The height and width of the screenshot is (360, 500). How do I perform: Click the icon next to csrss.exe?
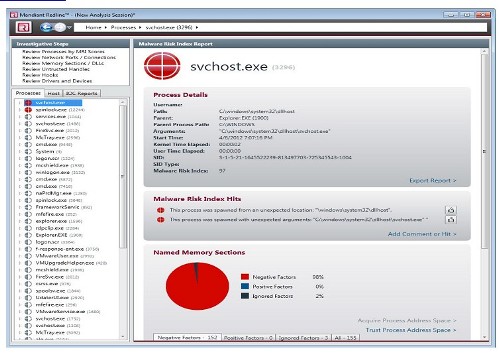click(x=28, y=284)
